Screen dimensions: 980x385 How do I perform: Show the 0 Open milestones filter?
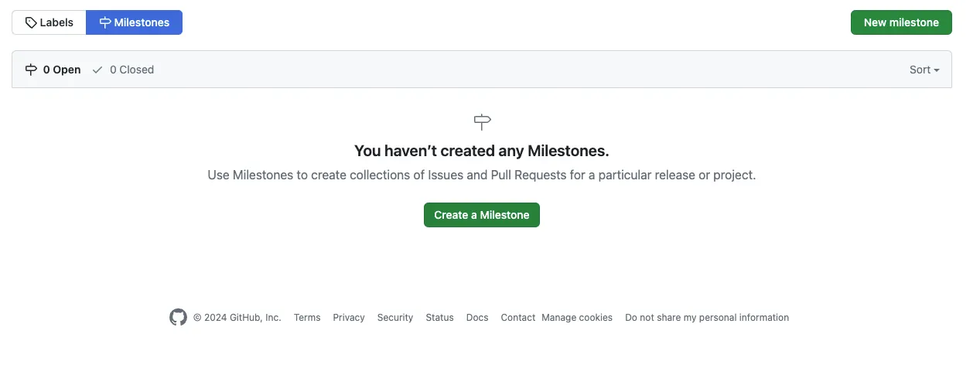click(53, 70)
